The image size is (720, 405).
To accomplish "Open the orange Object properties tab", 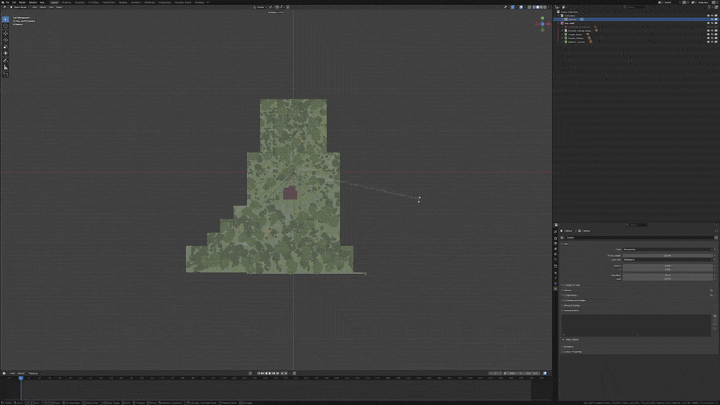I will click(556, 273).
